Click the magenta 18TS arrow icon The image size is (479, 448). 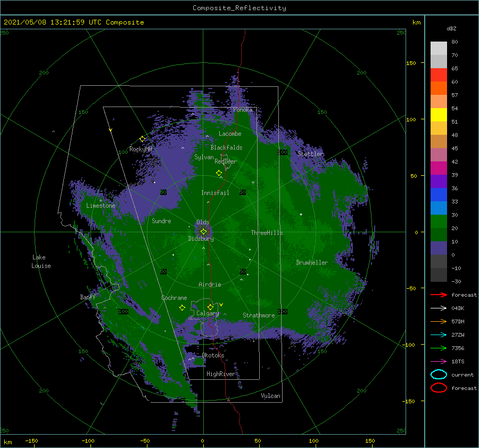click(x=439, y=362)
